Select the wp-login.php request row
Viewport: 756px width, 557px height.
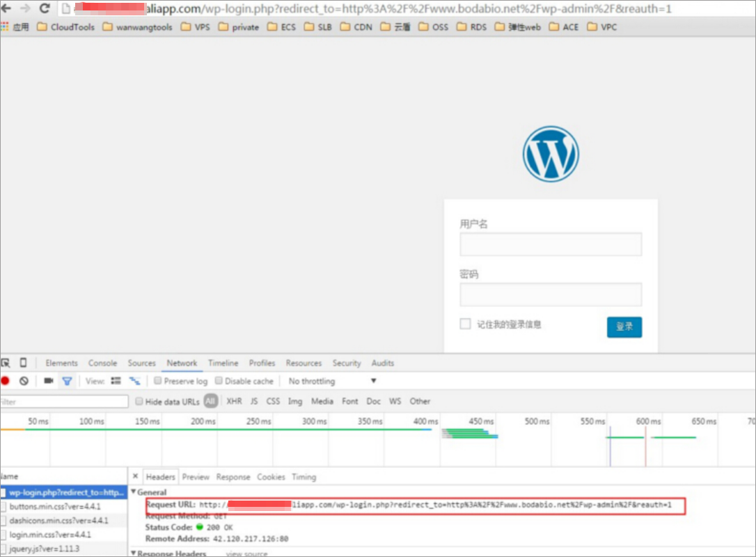[x=63, y=492]
